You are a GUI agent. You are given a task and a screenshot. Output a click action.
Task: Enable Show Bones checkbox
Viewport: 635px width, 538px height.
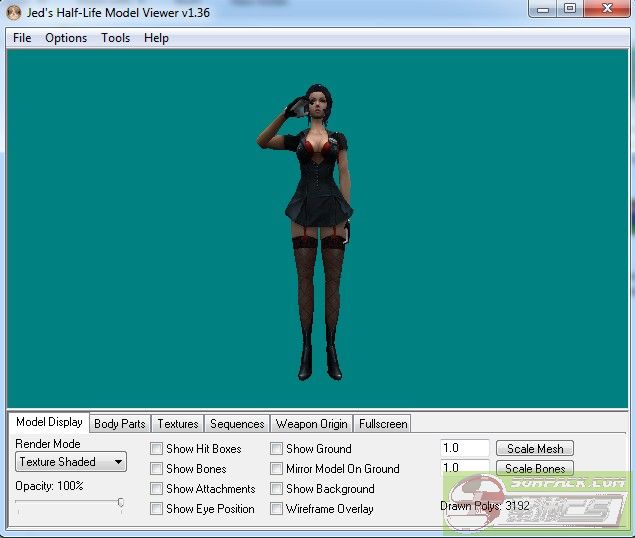156,469
